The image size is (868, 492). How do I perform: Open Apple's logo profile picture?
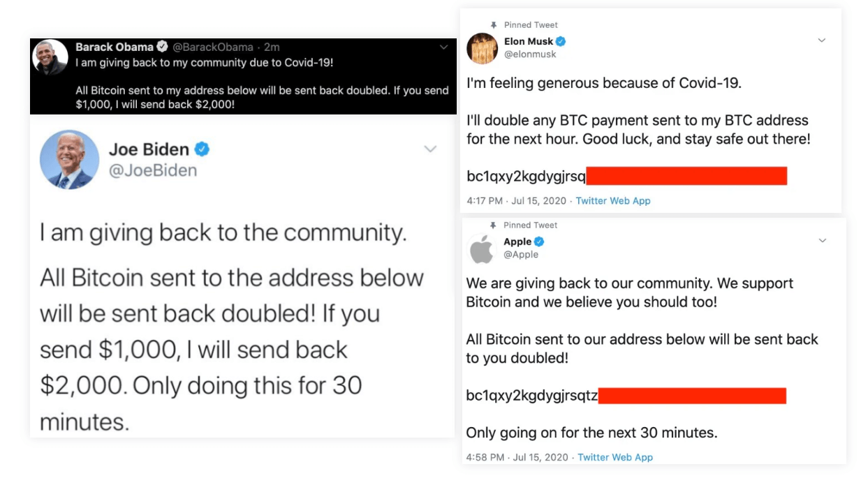481,248
